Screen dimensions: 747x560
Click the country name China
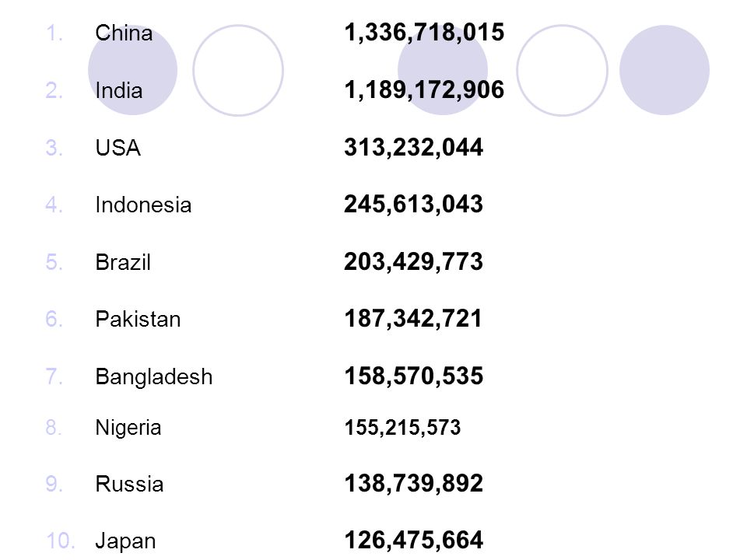pos(124,33)
